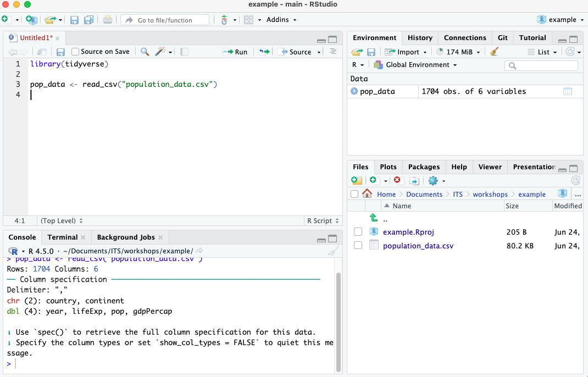This screenshot has width=588, height=377.
Task: Open the code tools magic wand
Action: pyautogui.click(x=160, y=52)
